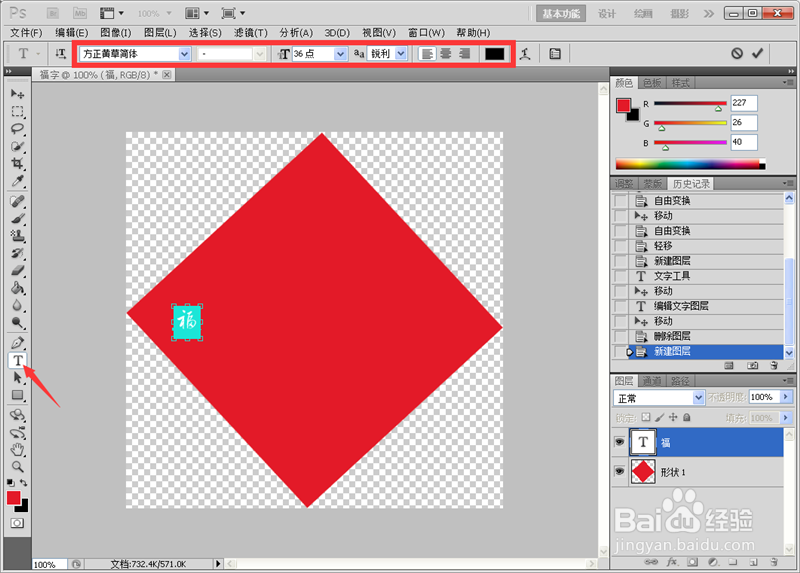Toggle lock image pixels
This screenshot has width=800, height=573.
tap(660, 417)
